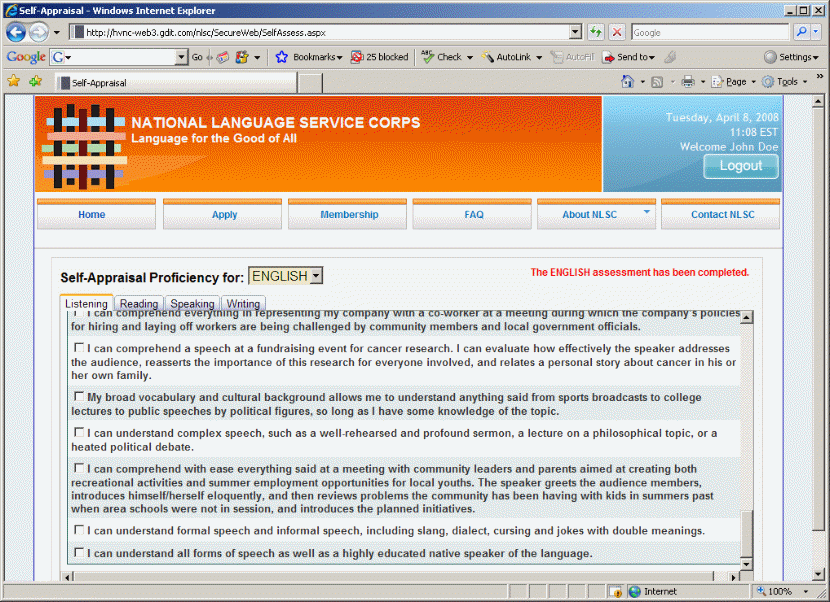Switch to the Writing tab
The image size is (830, 602).
coord(243,304)
